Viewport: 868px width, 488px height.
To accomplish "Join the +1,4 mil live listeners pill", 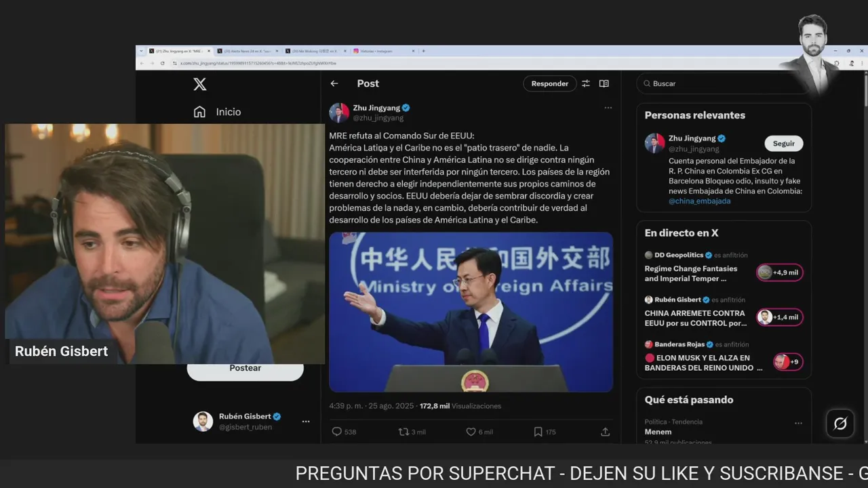I will (x=780, y=317).
